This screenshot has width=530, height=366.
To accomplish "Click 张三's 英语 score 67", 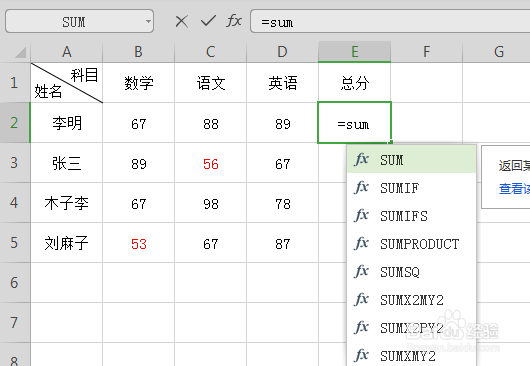I will pos(282,164).
